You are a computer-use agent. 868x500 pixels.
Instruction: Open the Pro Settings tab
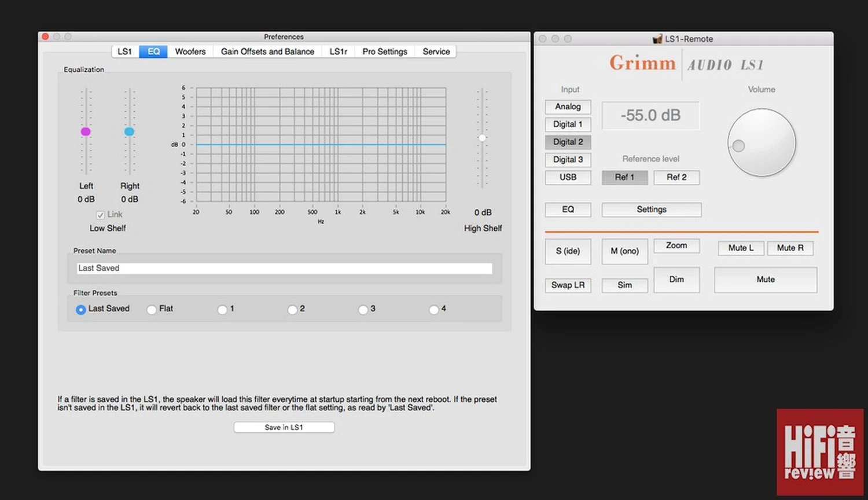pyautogui.click(x=384, y=52)
